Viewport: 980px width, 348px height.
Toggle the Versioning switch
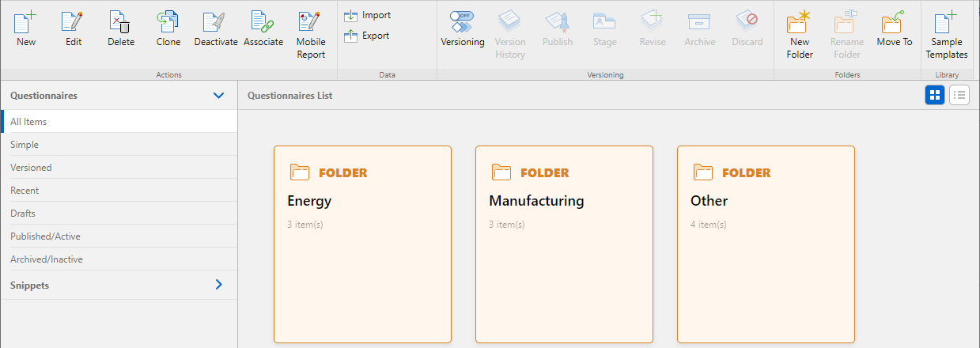coord(462,22)
